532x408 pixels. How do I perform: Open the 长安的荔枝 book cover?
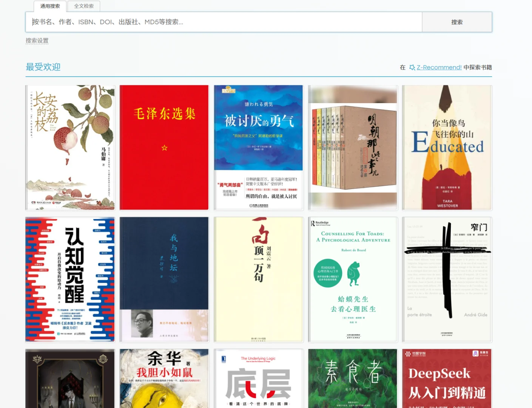(70, 147)
